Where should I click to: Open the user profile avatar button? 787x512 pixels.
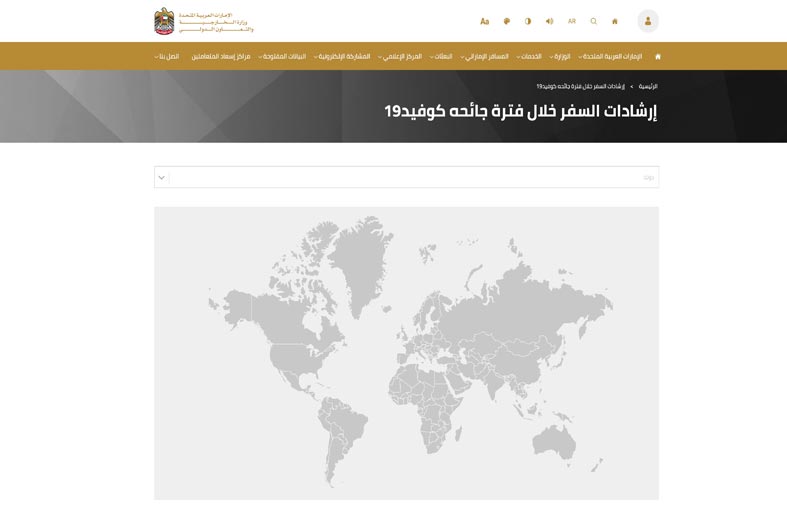[x=648, y=21]
